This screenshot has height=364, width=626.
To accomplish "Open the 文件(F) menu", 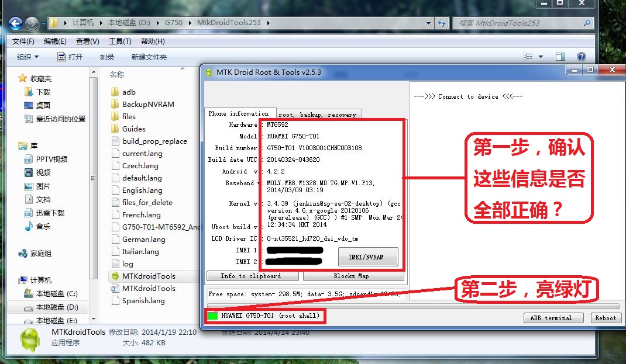I will tap(23, 41).
